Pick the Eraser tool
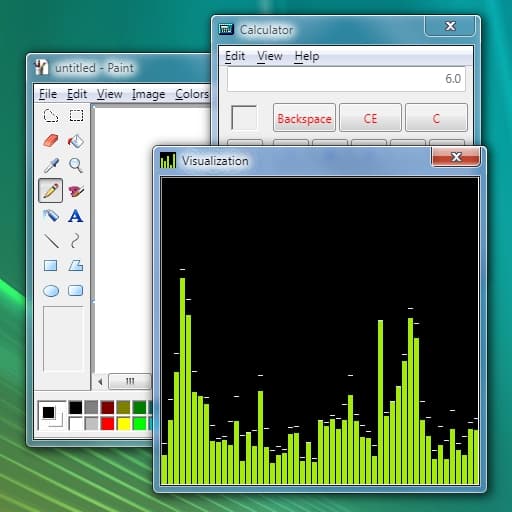 click(x=51, y=141)
